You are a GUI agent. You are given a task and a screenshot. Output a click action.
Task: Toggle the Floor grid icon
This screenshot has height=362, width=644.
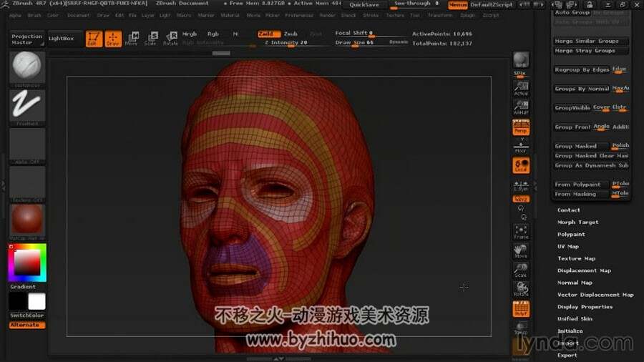[521, 146]
